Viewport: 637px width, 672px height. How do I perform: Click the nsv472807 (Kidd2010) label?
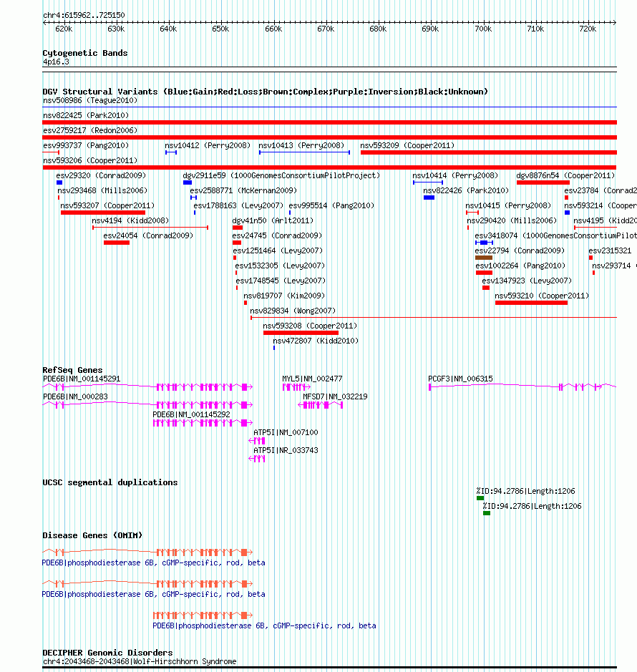pyautogui.click(x=316, y=341)
